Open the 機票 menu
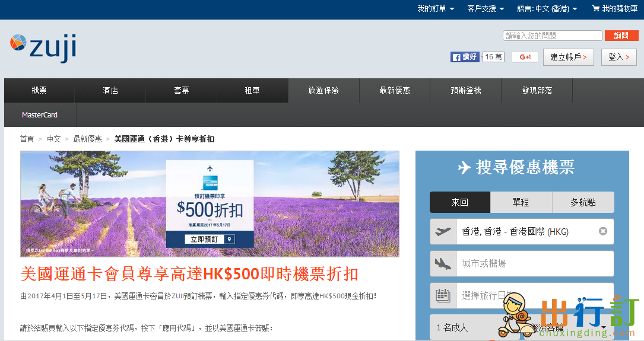The image size is (644, 341). 39,90
